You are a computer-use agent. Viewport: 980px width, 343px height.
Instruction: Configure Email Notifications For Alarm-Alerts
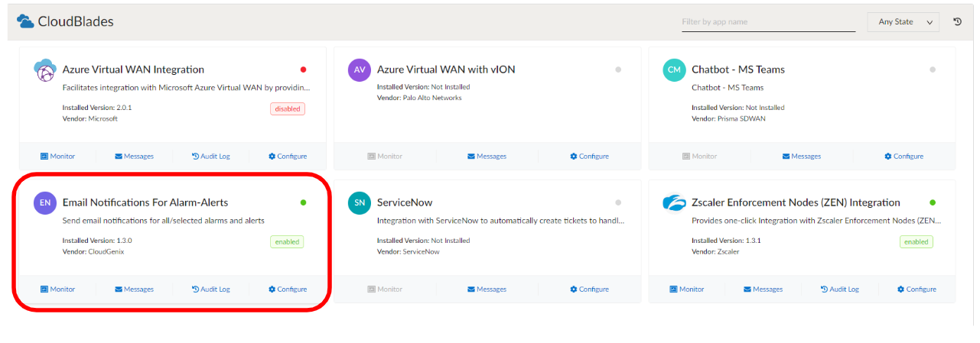[288, 290]
